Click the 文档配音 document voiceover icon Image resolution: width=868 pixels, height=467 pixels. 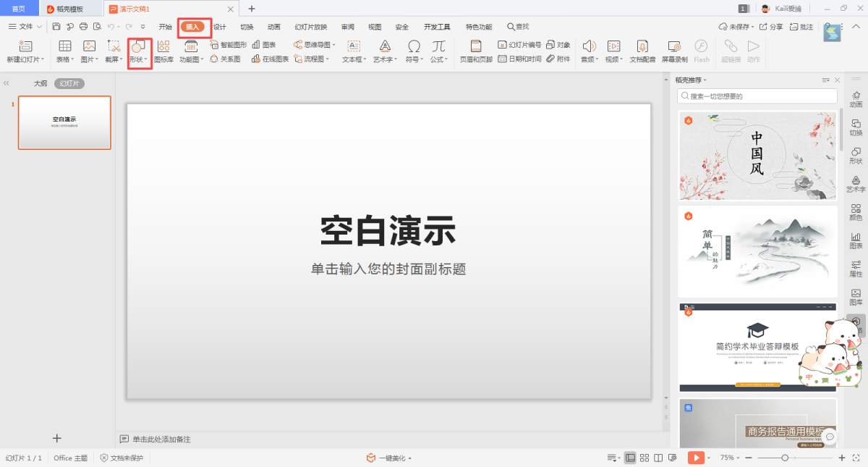(x=642, y=51)
